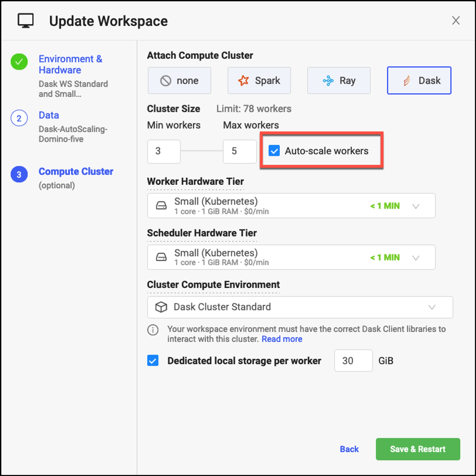Open the Read more link

[282, 339]
